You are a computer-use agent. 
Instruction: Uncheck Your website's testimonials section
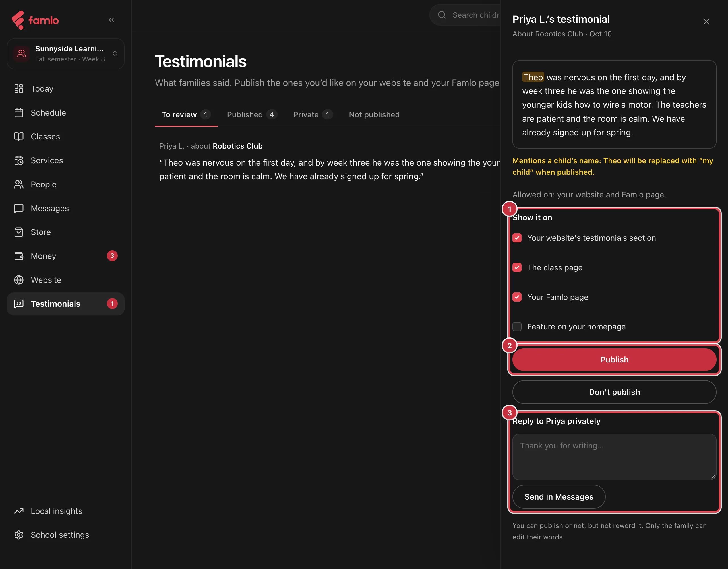click(517, 238)
